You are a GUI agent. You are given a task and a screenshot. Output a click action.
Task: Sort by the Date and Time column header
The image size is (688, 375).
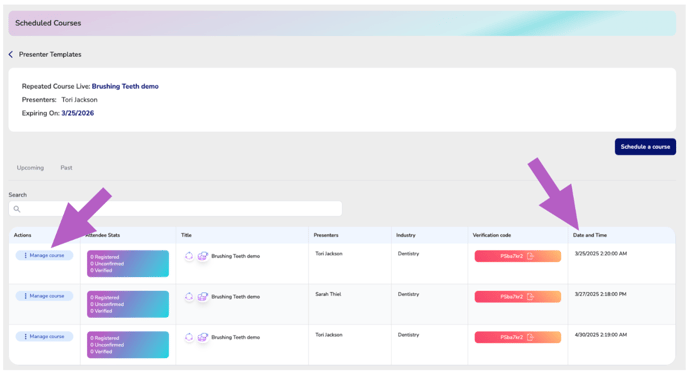pos(590,235)
